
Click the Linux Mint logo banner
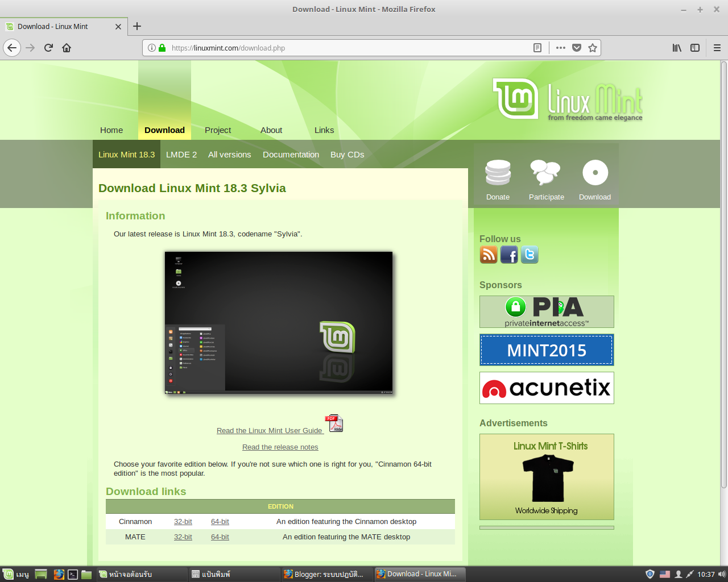(x=568, y=99)
